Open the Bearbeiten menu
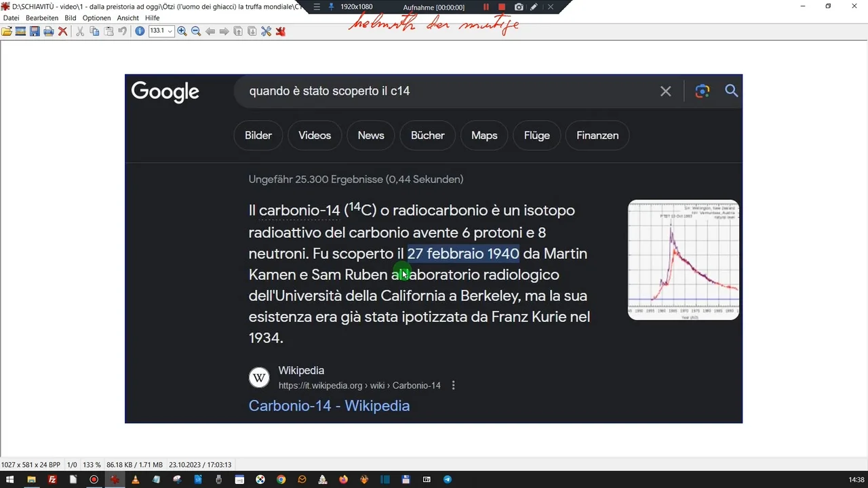This screenshot has height=488, width=868. tap(42, 18)
